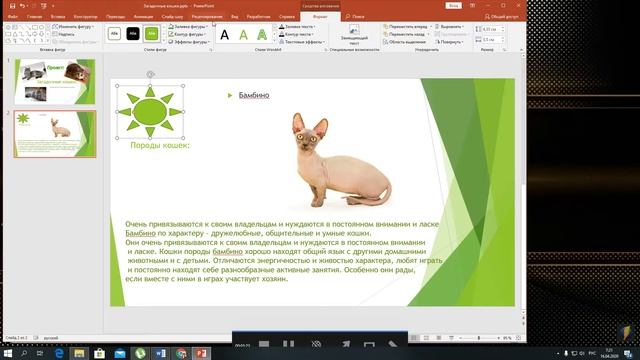The width and height of the screenshot is (640, 360).
Task: Select the Формат drawing tools tab
Action: pyautogui.click(x=320, y=17)
